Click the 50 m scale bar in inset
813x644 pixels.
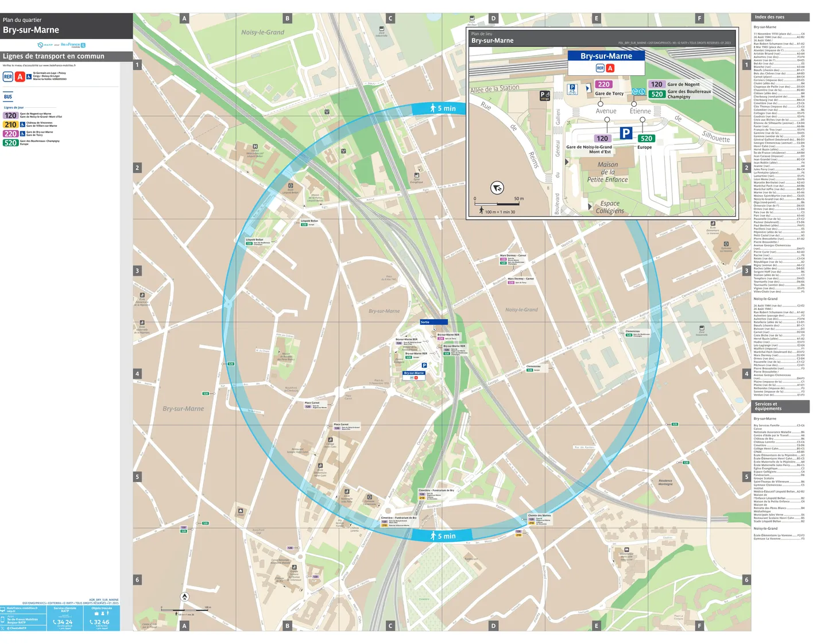497,201
